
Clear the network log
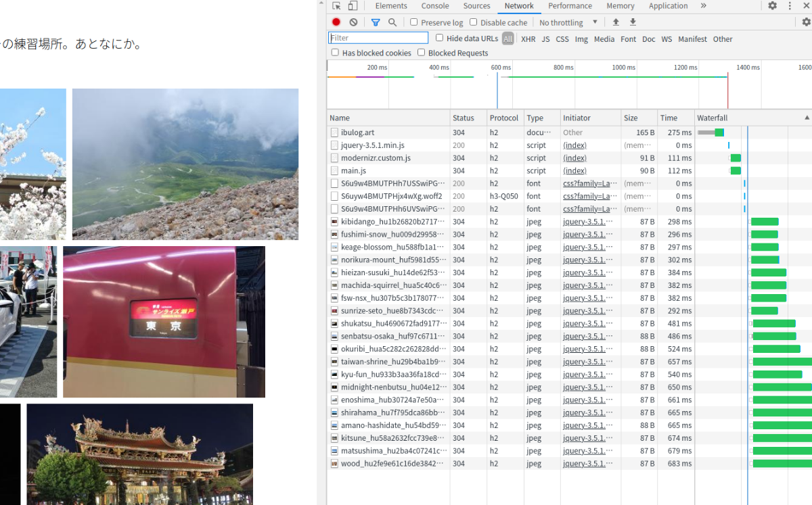353,22
